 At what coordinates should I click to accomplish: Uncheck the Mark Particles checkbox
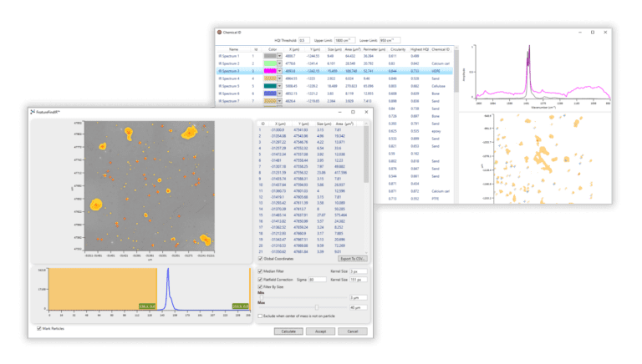(x=39, y=329)
